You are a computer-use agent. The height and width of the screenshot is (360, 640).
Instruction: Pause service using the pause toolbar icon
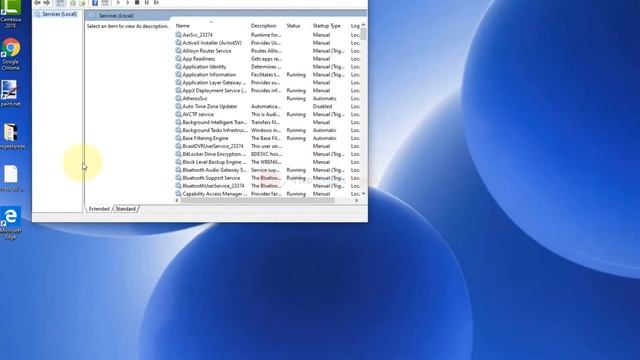coord(147,2)
